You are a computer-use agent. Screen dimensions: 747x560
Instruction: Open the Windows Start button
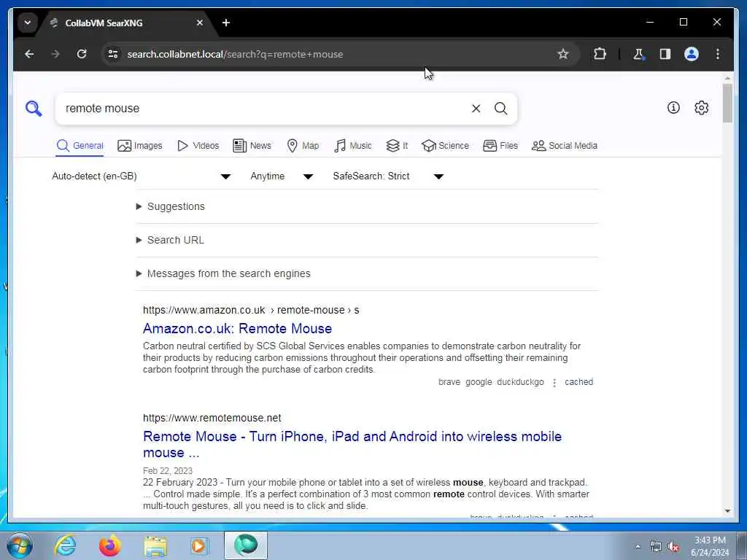(19, 545)
